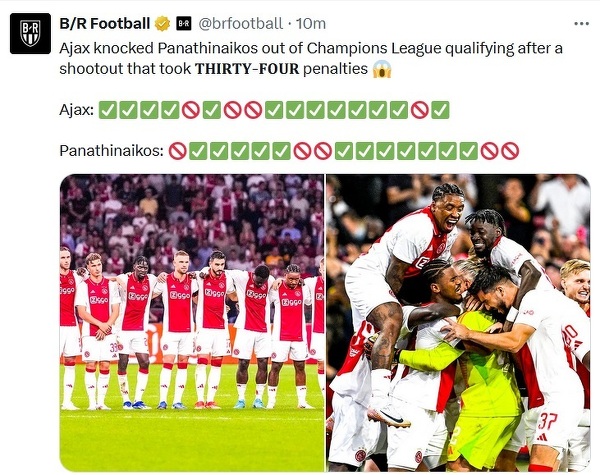This screenshot has height=475, width=600.
Task: Click the gold verified badge
Action: coord(162,24)
